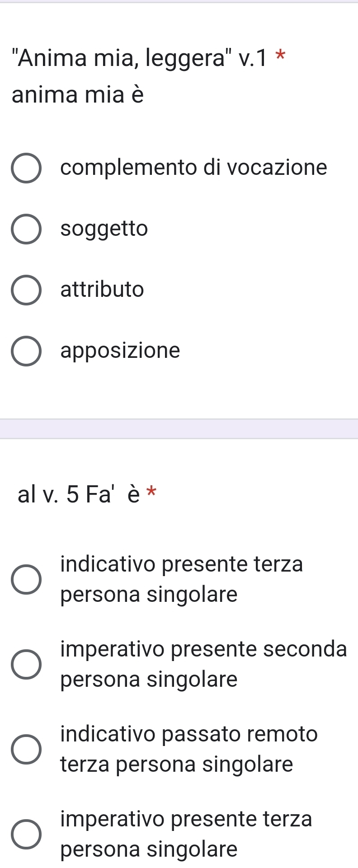
Task: Click the 'apposizione' option text
Action: point(120,351)
